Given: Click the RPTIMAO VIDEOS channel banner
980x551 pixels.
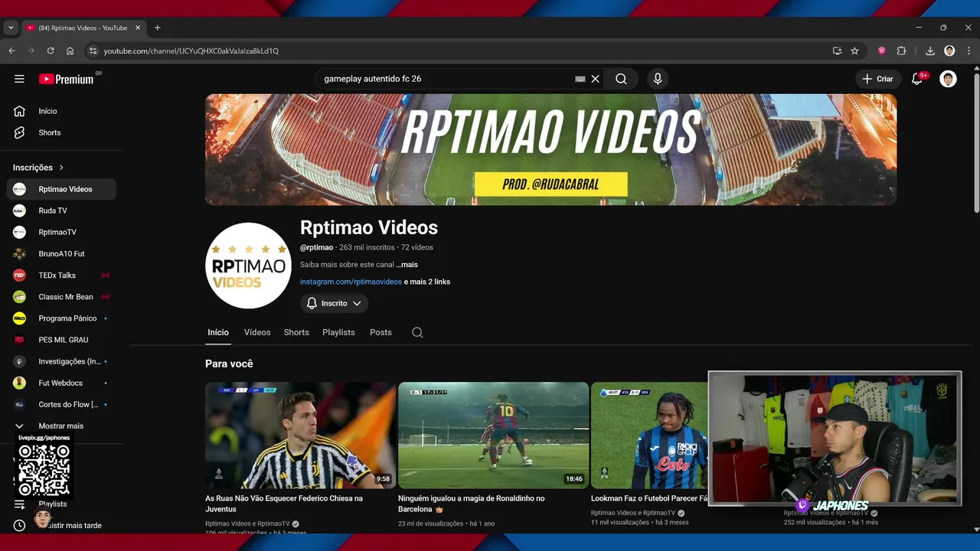Looking at the screenshot, I should (550, 149).
